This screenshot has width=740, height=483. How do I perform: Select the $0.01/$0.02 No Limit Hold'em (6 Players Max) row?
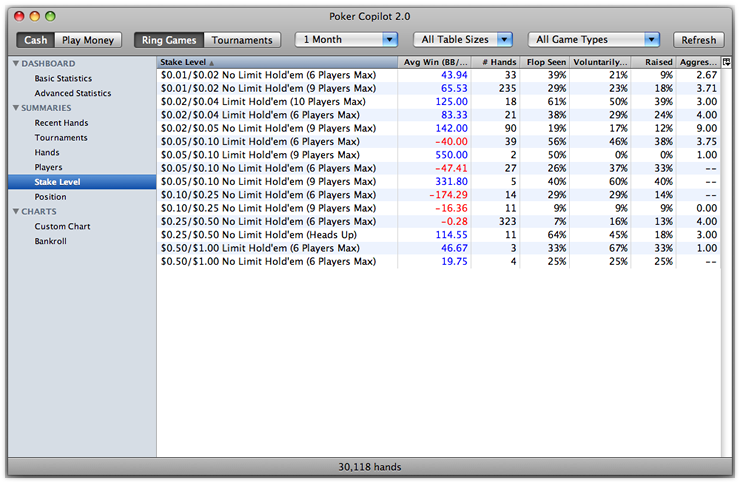(438, 75)
